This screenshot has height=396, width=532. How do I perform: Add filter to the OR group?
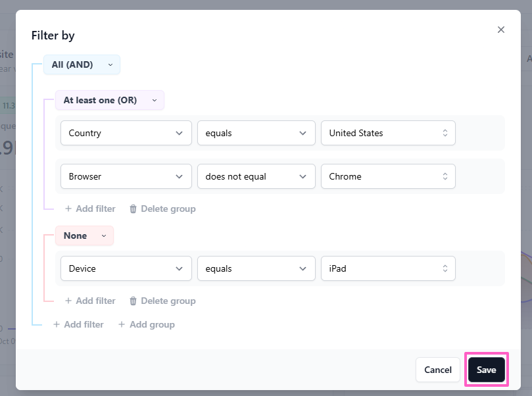90,209
